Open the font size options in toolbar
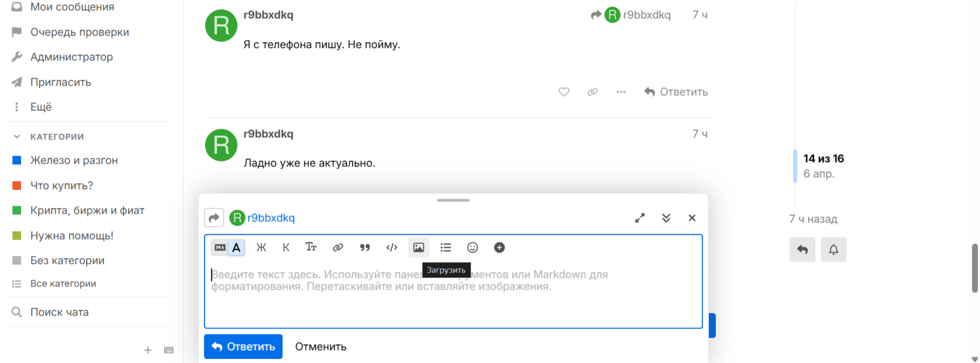The image size is (980, 363). click(311, 247)
